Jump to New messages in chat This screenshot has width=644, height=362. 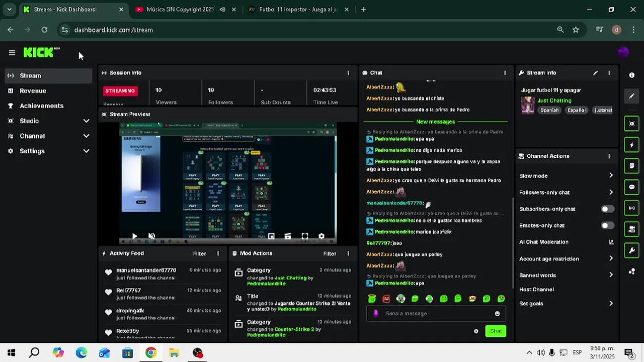pos(435,122)
